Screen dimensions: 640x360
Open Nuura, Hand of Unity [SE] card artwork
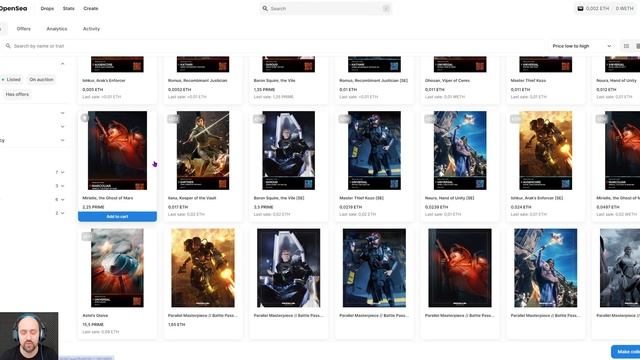pyautogui.click(x=460, y=151)
